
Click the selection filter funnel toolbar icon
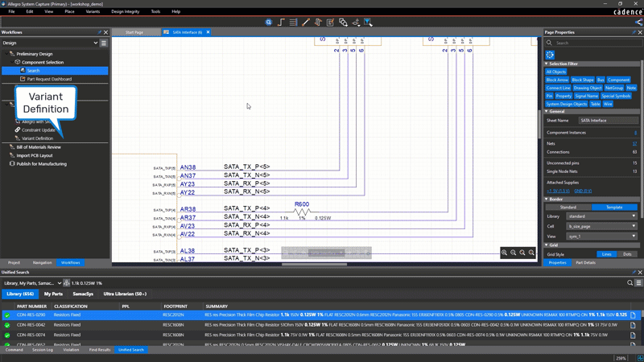[368, 23]
